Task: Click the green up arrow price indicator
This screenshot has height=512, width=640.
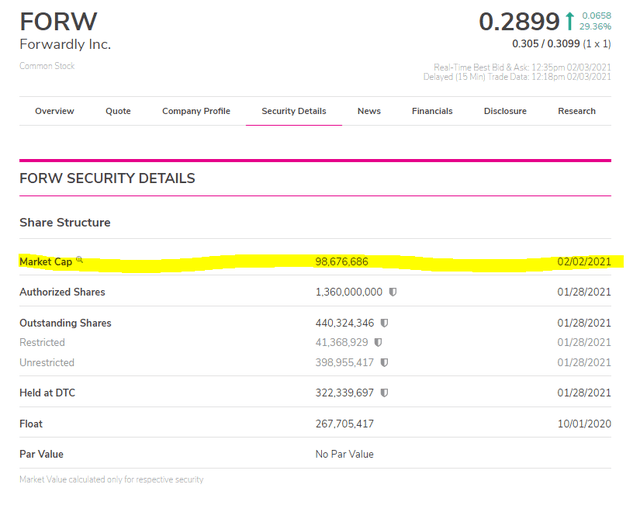Action: pos(570,21)
